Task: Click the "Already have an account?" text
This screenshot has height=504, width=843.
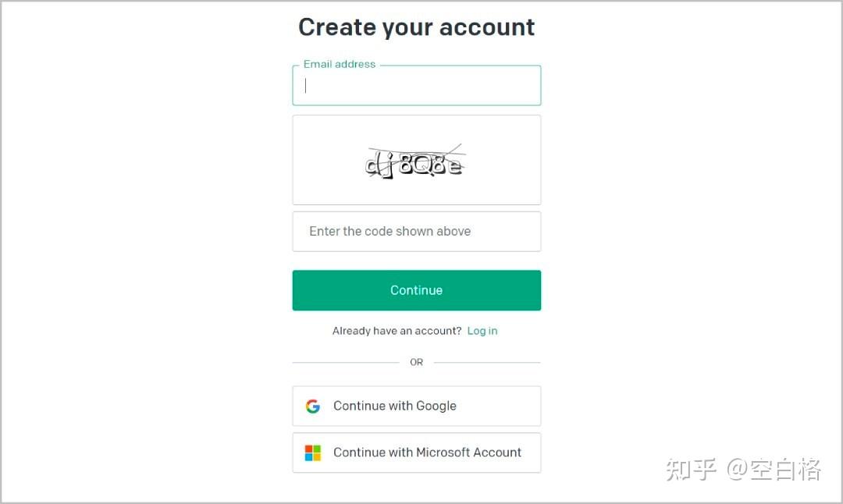Action: [x=397, y=331]
